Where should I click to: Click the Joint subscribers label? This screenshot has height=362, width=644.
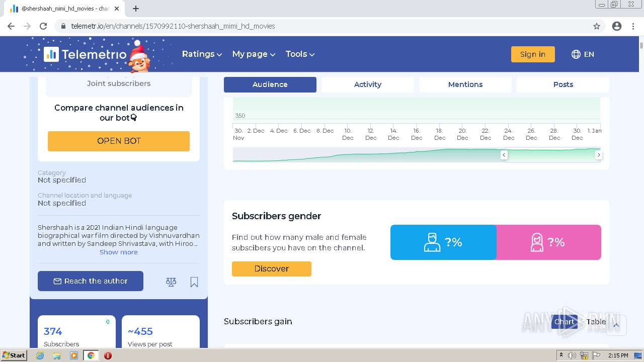119,83
